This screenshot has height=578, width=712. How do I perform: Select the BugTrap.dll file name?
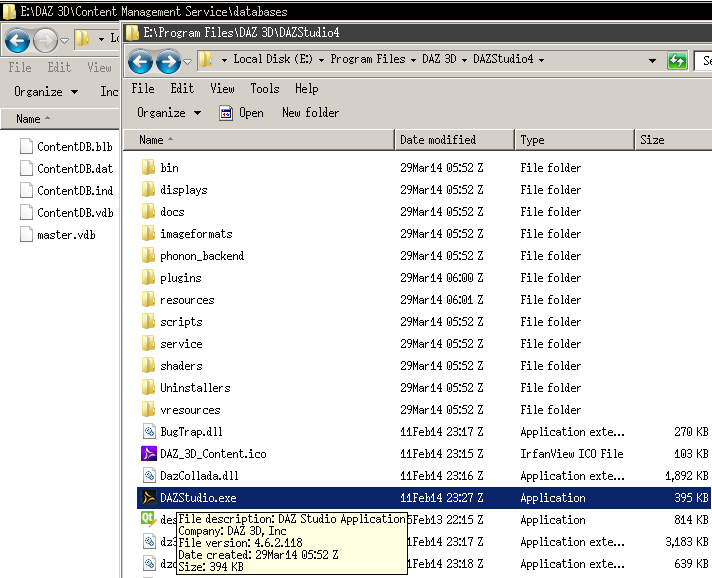click(191, 431)
